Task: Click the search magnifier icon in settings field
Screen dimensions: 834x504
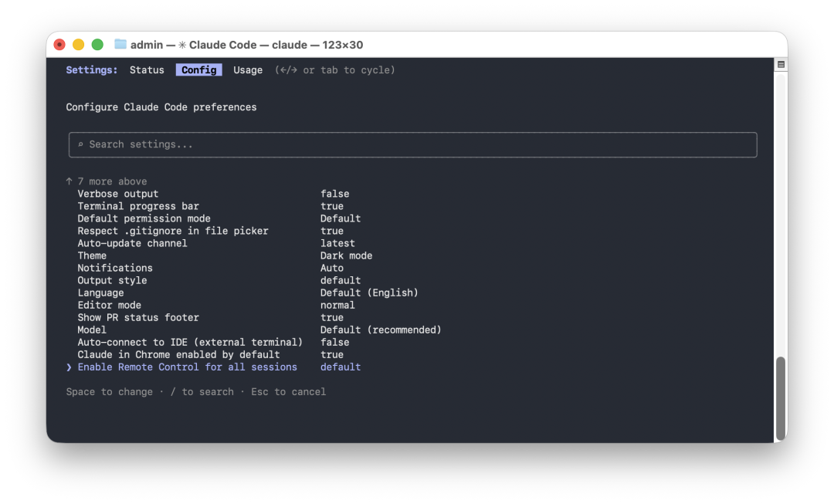Action: [81, 144]
